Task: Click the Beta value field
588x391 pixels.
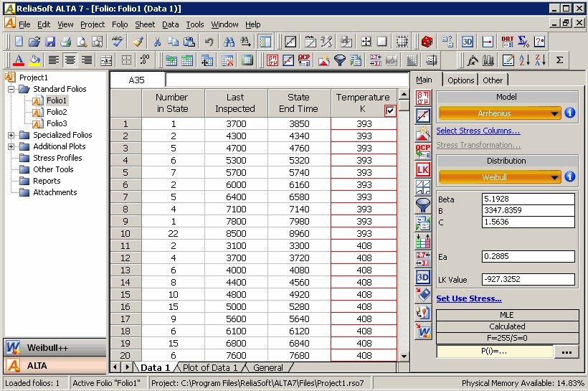Action: pyautogui.click(x=528, y=199)
